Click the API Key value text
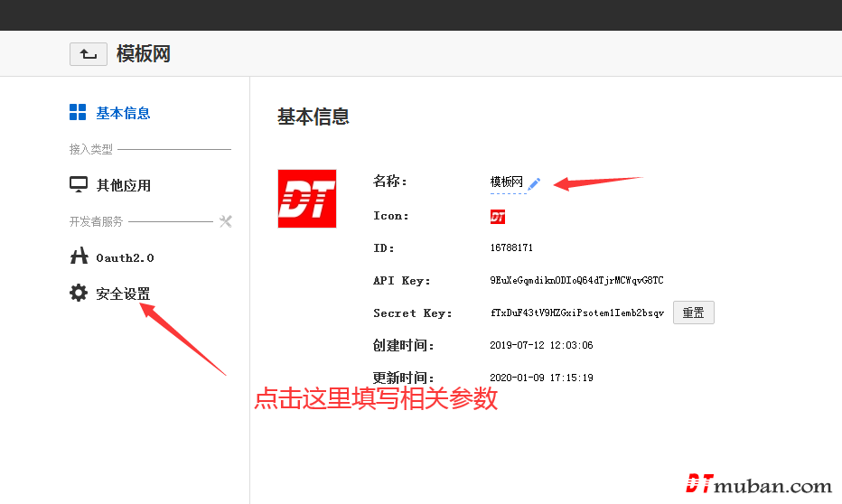The image size is (842, 504). (x=576, y=281)
